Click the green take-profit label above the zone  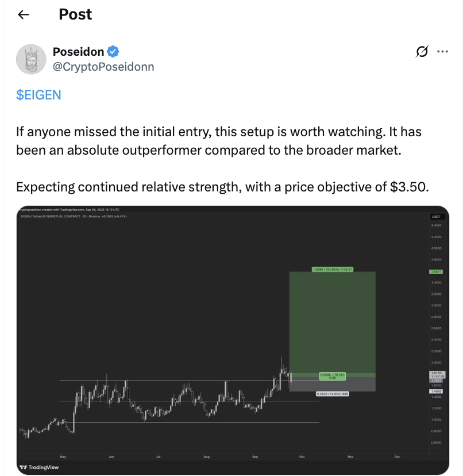click(333, 269)
